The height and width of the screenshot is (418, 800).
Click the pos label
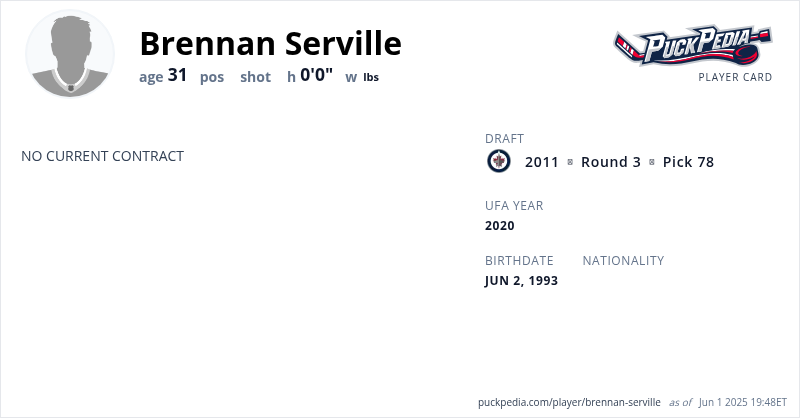(x=212, y=77)
